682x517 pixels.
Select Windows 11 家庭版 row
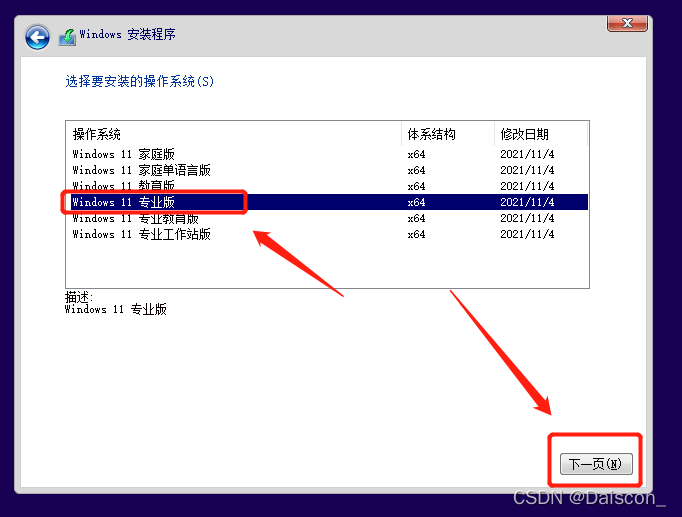pos(327,154)
